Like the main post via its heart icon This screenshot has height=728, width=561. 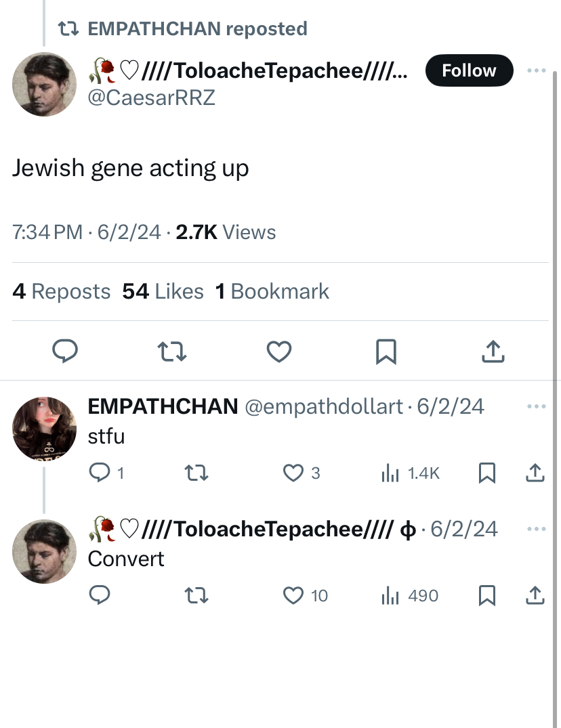coord(279,351)
